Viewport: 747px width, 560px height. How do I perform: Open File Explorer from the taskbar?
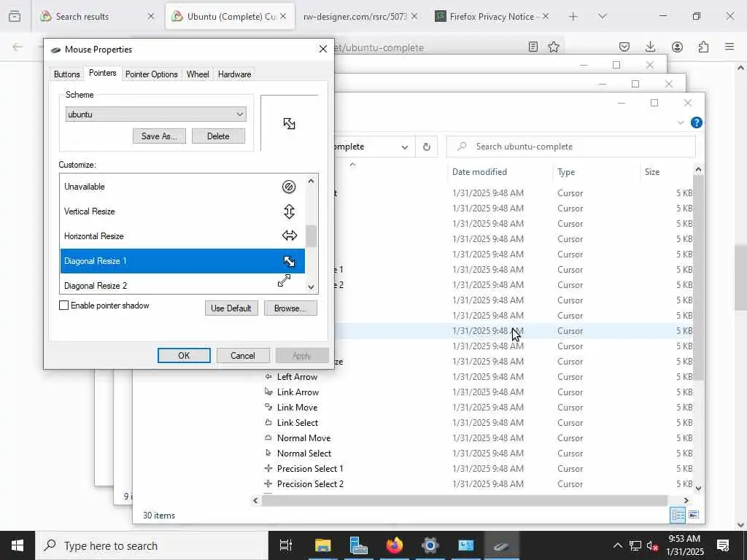[x=322, y=545]
